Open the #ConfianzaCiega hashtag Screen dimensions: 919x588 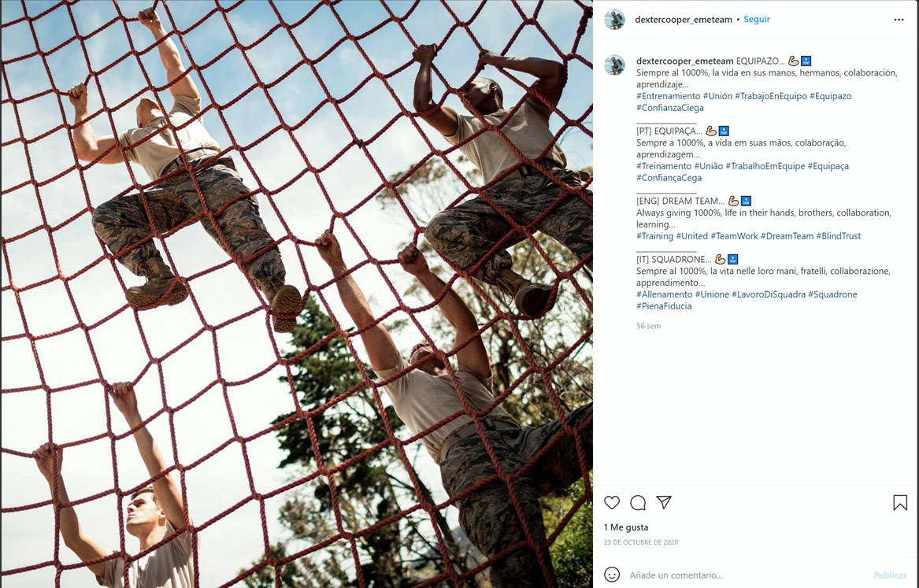coord(670,108)
